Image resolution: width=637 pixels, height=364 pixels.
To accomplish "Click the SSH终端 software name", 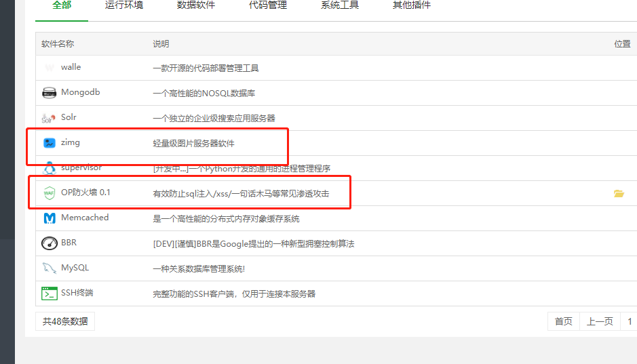I will click(x=77, y=293).
